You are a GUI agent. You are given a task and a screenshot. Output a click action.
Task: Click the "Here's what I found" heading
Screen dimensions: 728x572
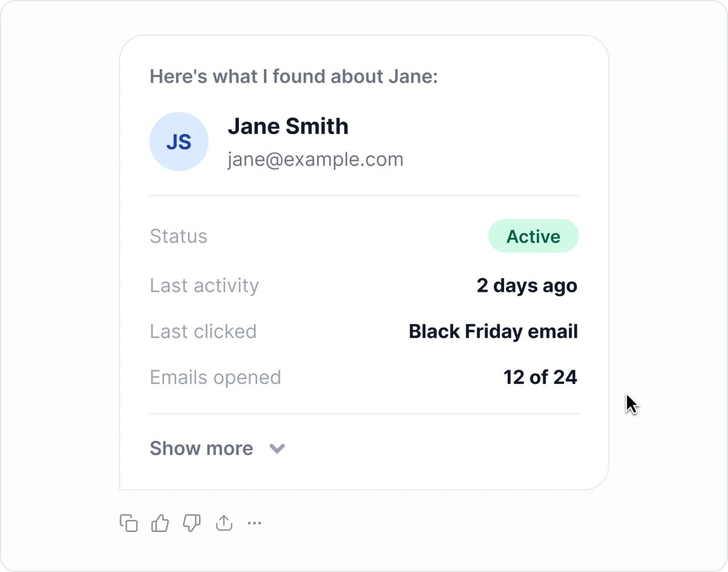point(294,76)
